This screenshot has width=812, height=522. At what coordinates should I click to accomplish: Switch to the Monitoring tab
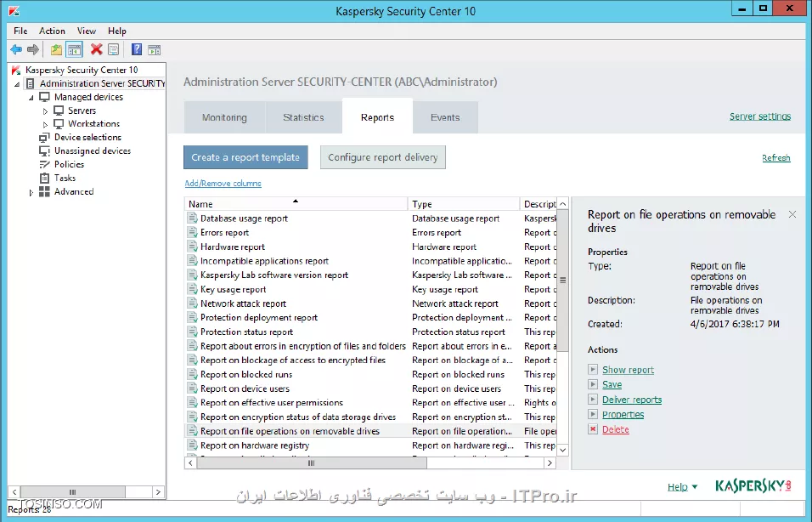224,117
